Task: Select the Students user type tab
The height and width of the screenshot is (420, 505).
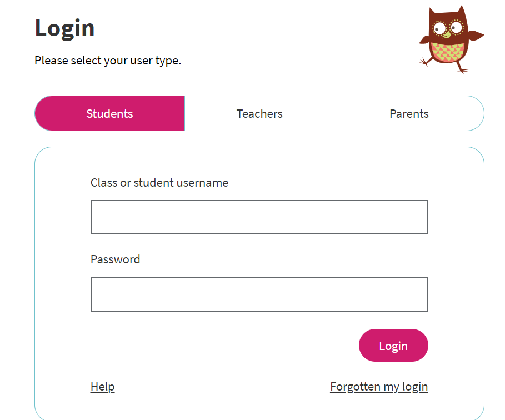Action: [109, 113]
